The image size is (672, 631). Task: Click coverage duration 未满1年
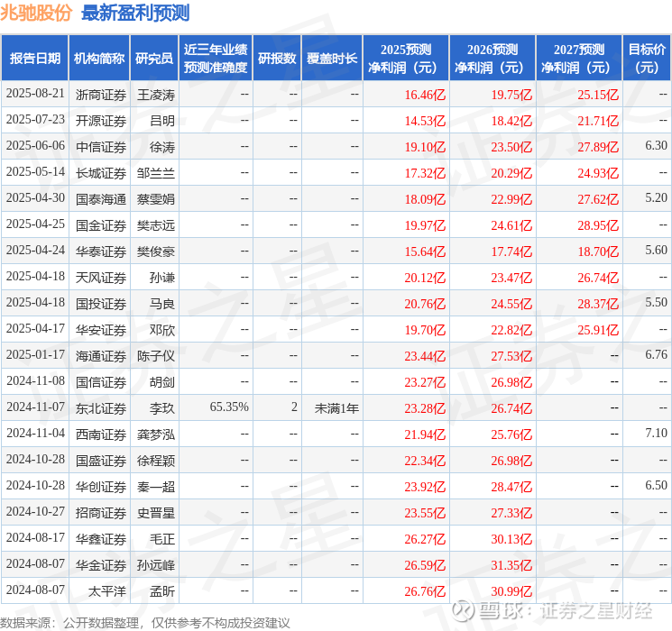[336, 408]
